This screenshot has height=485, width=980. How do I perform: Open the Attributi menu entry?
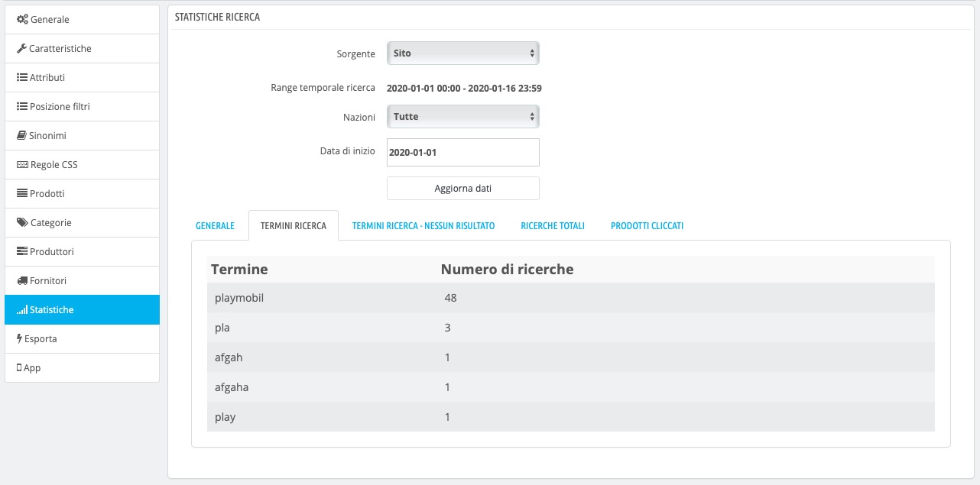click(x=83, y=77)
